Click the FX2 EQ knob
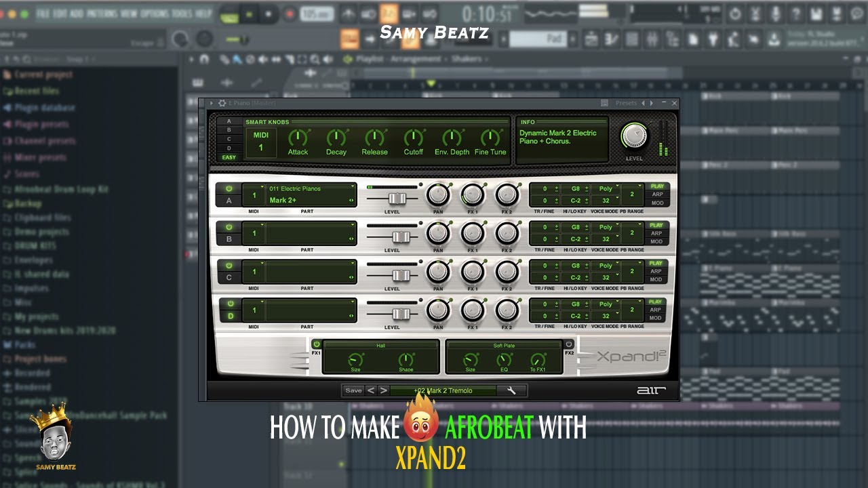Screen dimensions: 868x488 pyautogui.click(x=504, y=360)
